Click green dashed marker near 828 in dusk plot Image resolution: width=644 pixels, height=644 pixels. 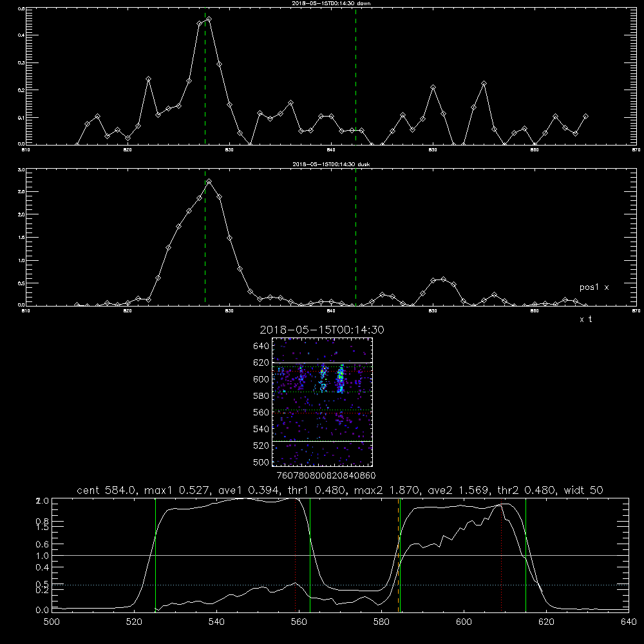click(x=205, y=238)
